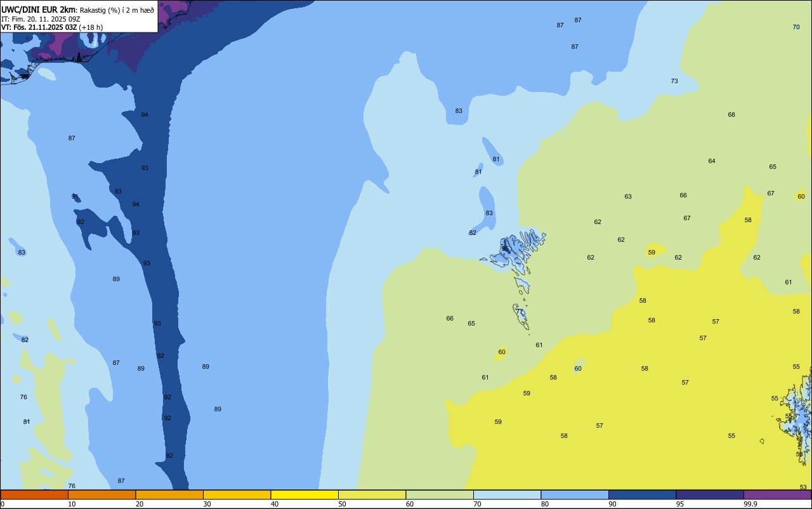Click the legend tick label '10'
Viewport: 812px width, 509px height.
[72, 504]
